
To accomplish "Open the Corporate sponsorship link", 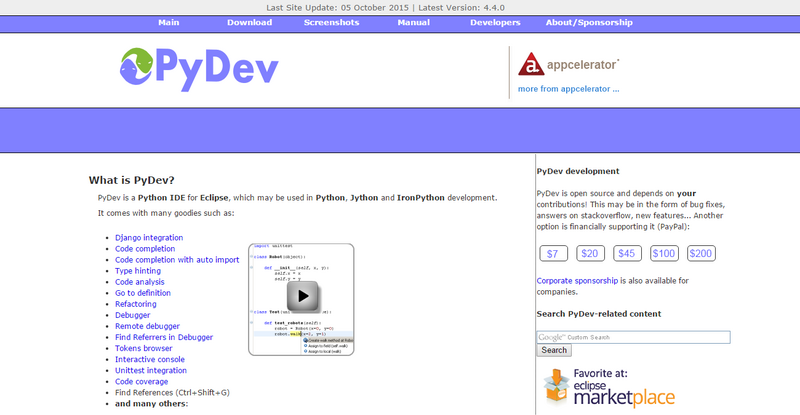I will pyautogui.click(x=576, y=281).
